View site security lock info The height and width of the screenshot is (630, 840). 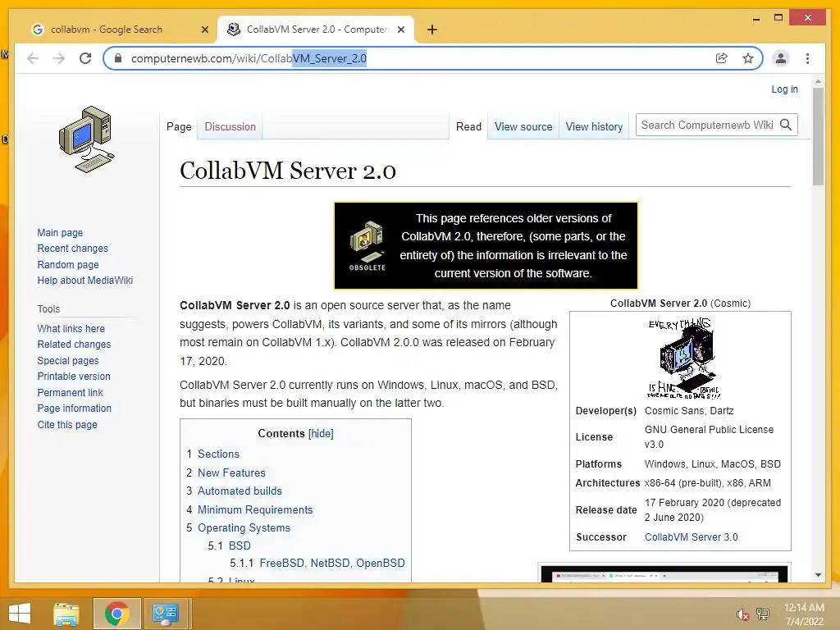[118, 58]
